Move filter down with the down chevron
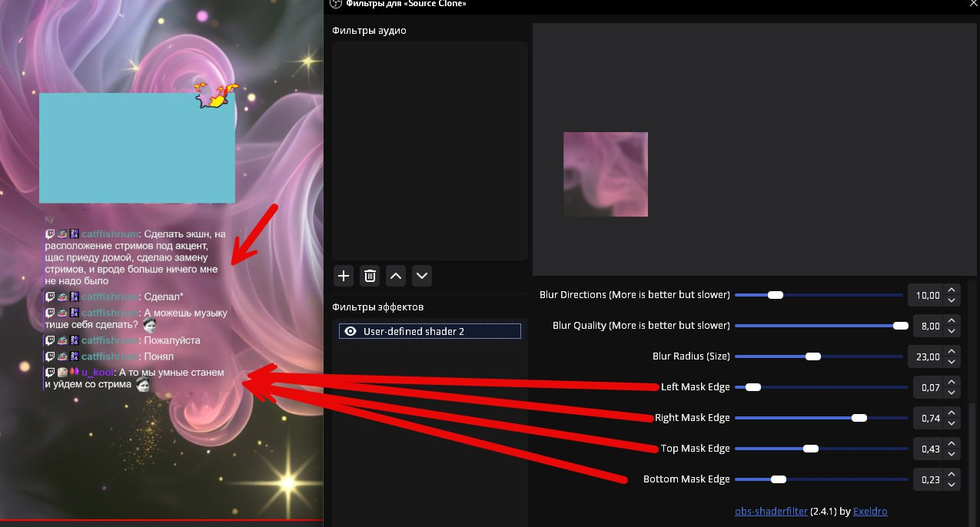The width and height of the screenshot is (980, 527). 420,275
